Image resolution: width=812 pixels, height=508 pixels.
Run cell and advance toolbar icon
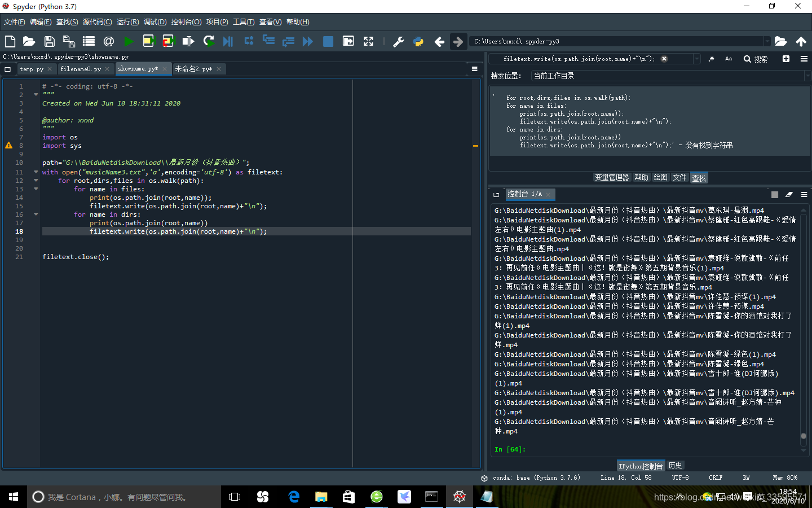point(168,41)
